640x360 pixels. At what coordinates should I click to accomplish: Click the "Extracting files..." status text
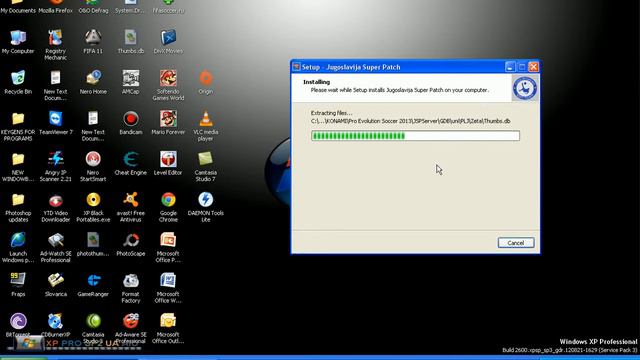[x=331, y=113]
